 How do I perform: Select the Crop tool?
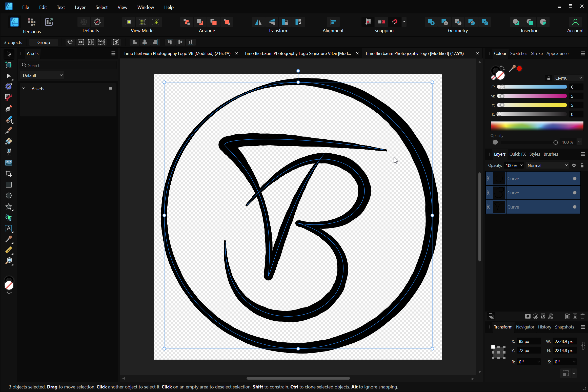9,174
